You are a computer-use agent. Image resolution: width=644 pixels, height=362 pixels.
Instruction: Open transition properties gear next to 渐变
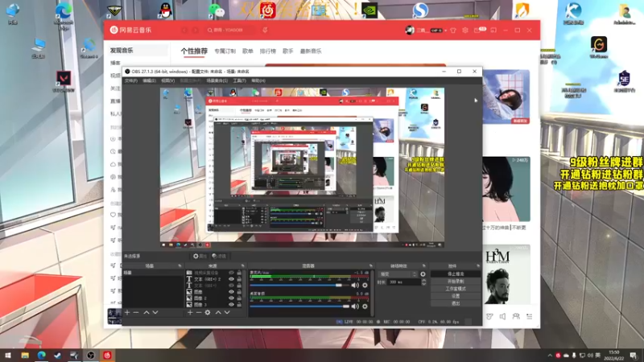pyautogui.click(x=423, y=274)
